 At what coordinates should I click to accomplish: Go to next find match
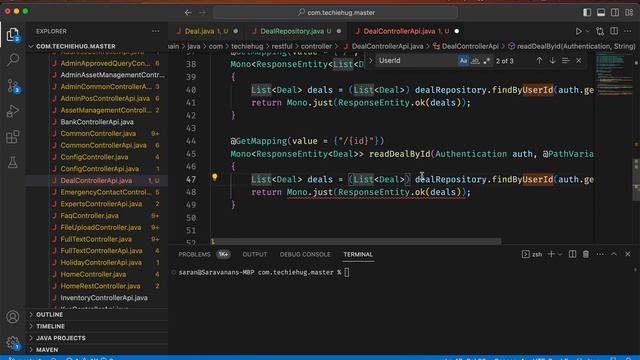tap(552, 60)
